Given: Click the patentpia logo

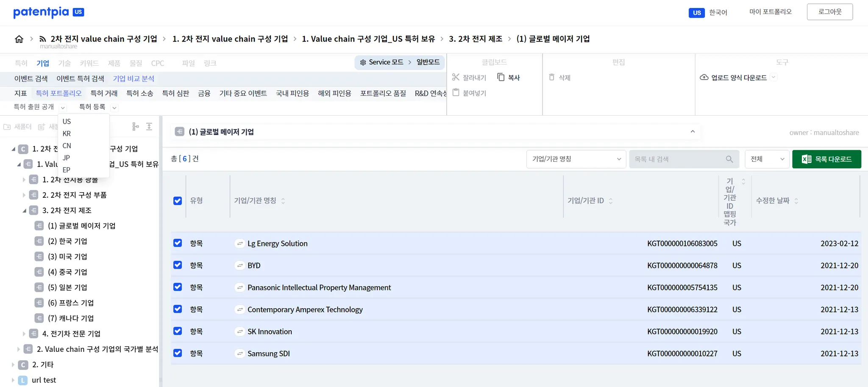Looking at the screenshot, I should click(x=49, y=12).
